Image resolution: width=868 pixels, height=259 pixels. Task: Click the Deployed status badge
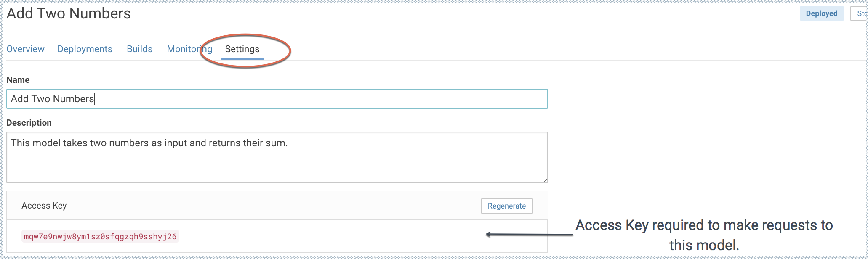tap(821, 13)
